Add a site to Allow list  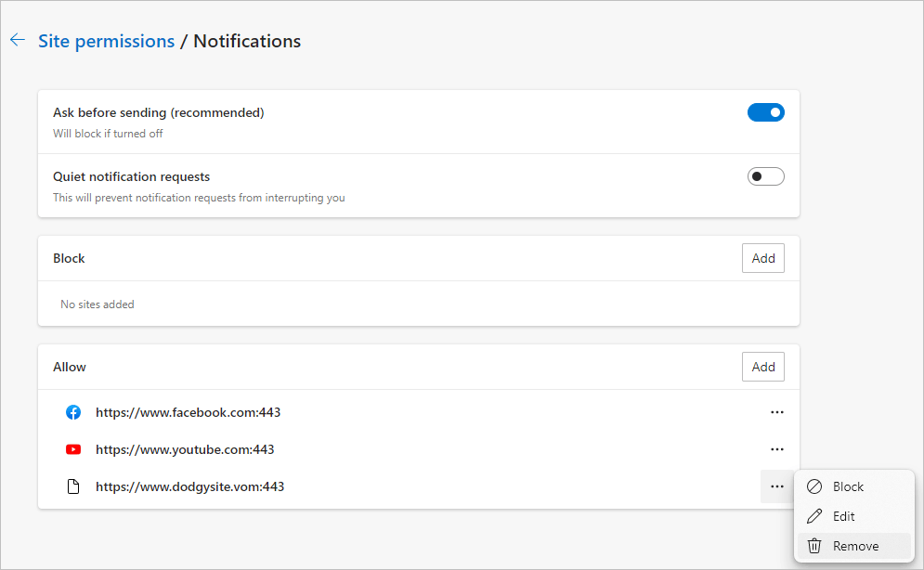tap(762, 367)
